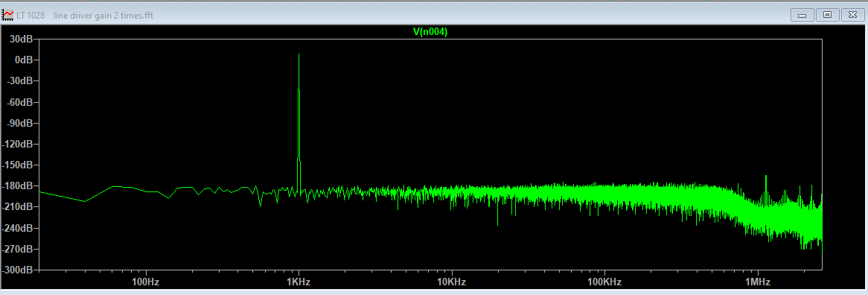Click the spur peak just above 1MHz
Screen dimensions: 868x295
766,177
